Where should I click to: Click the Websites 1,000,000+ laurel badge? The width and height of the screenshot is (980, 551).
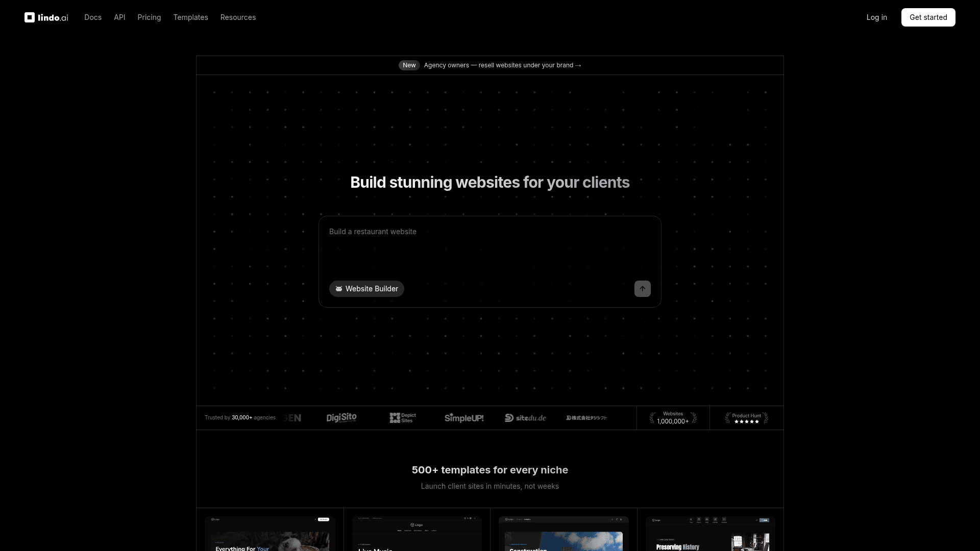(673, 418)
